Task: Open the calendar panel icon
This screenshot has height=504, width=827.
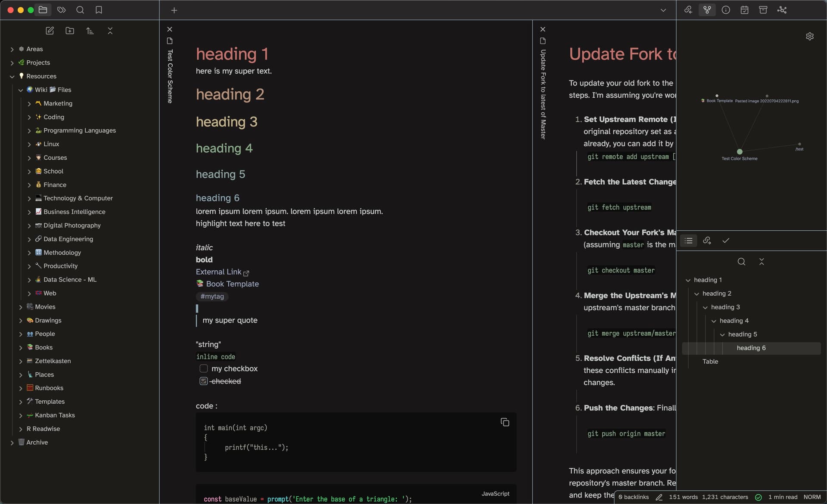Action: (744, 10)
